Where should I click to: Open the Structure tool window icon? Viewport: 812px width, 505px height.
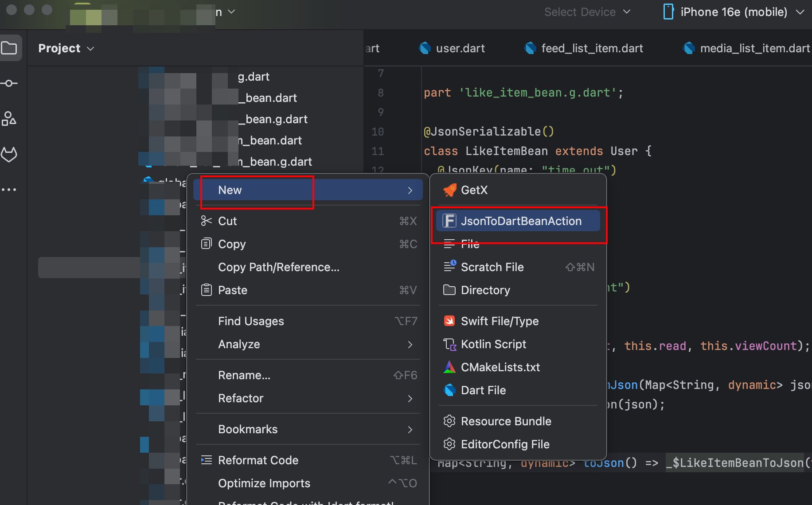(9, 119)
